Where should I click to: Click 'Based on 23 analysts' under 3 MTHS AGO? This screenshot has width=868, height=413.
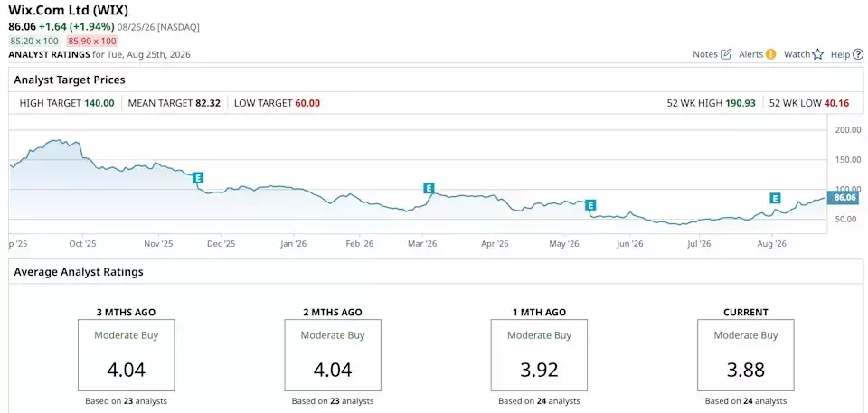(x=127, y=401)
